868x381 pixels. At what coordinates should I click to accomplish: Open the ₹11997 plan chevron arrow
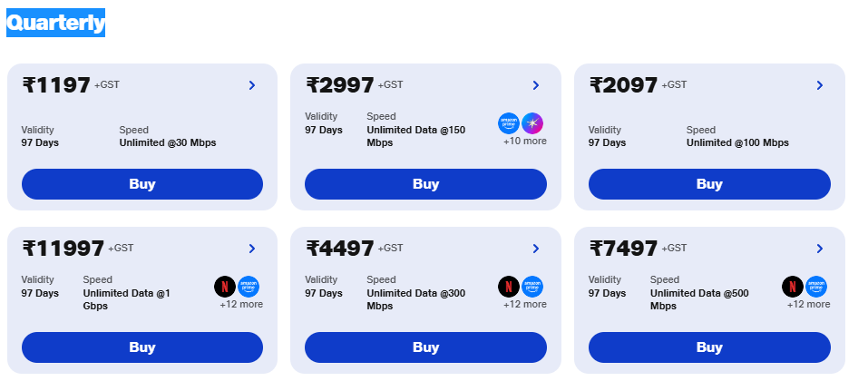click(x=252, y=249)
